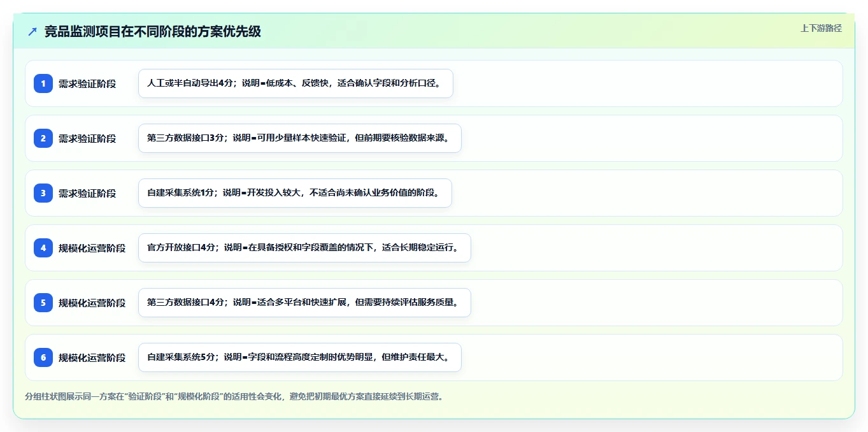Select 规模化运营阶段 label in row 5

92,303
